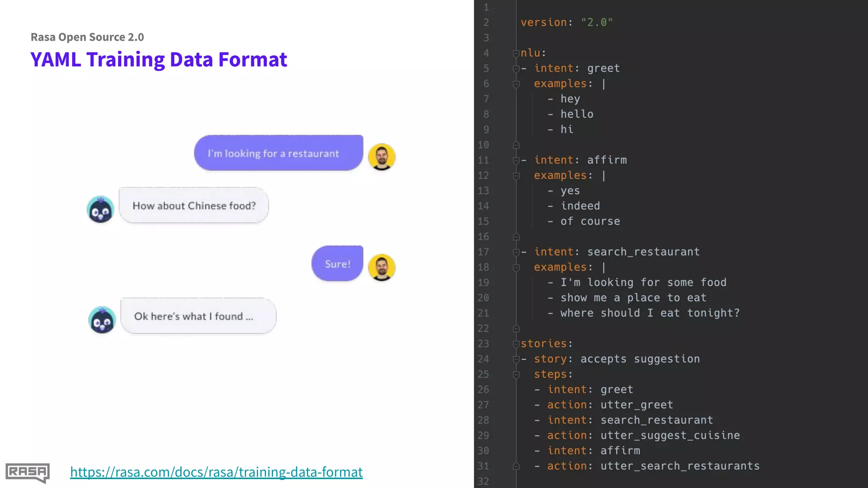Click "intent: greet" on line 26
Screen dimensions: 868x488
point(584,390)
